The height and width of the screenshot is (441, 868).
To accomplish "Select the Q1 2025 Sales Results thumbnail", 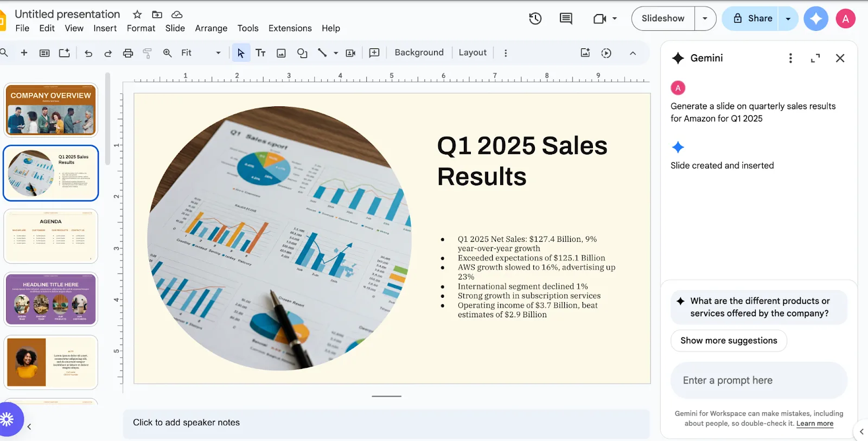I will coord(51,173).
